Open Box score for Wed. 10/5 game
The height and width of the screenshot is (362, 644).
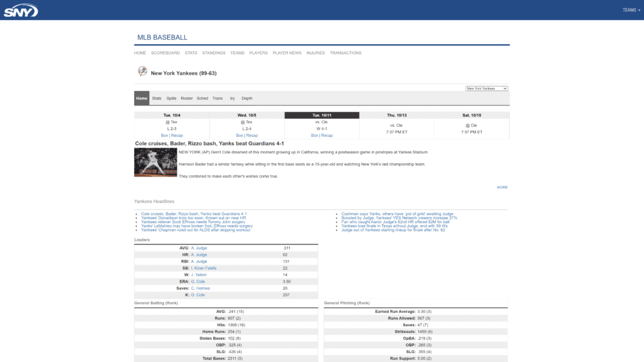240,136
